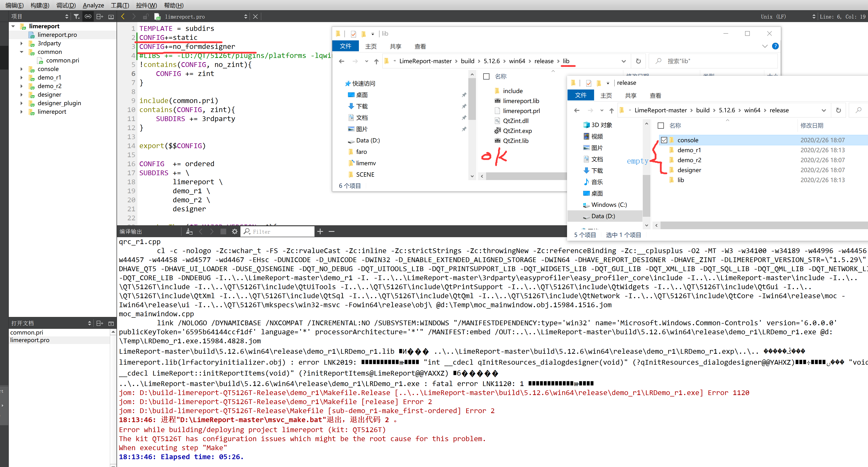Expand the 3rdparty project tree node
This screenshot has width=868, height=467.
point(22,43)
